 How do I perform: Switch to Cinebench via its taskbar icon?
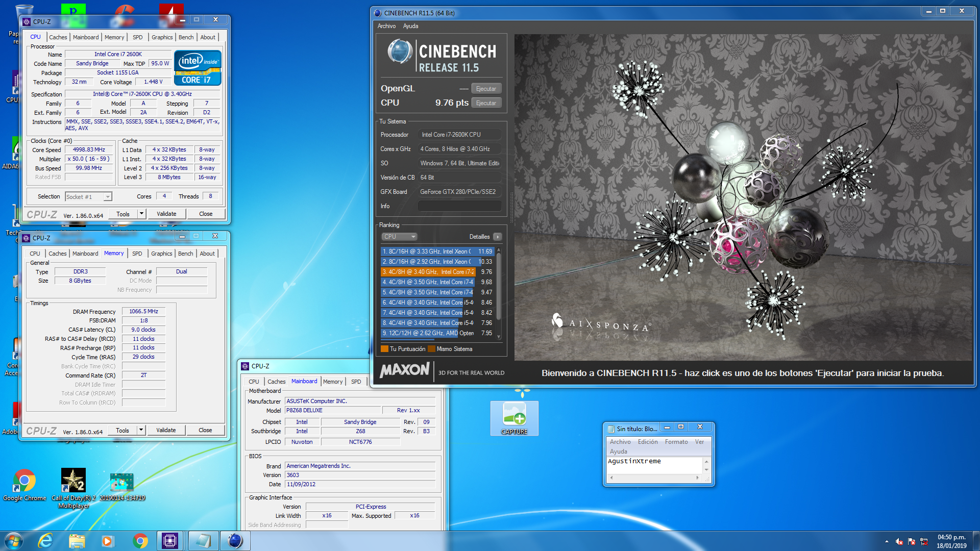click(x=235, y=541)
